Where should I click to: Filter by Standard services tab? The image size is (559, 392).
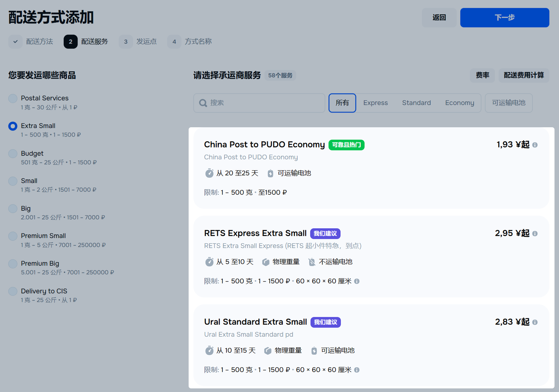point(416,103)
